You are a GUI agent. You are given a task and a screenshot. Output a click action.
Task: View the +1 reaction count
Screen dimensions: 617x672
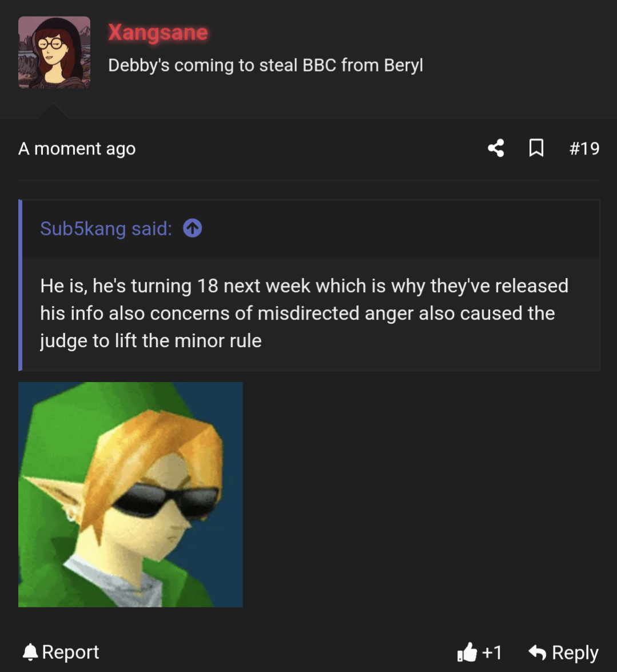(491, 652)
